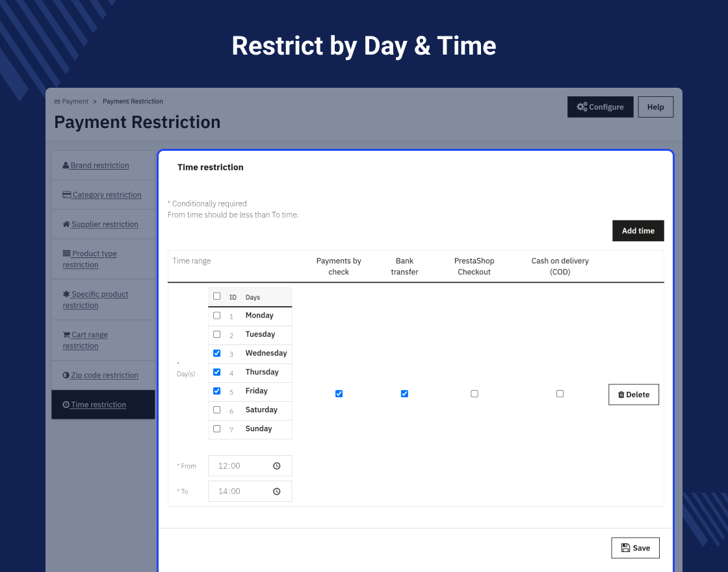
Task: Click the Payment breadcrumb card icon
Action: point(57,101)
